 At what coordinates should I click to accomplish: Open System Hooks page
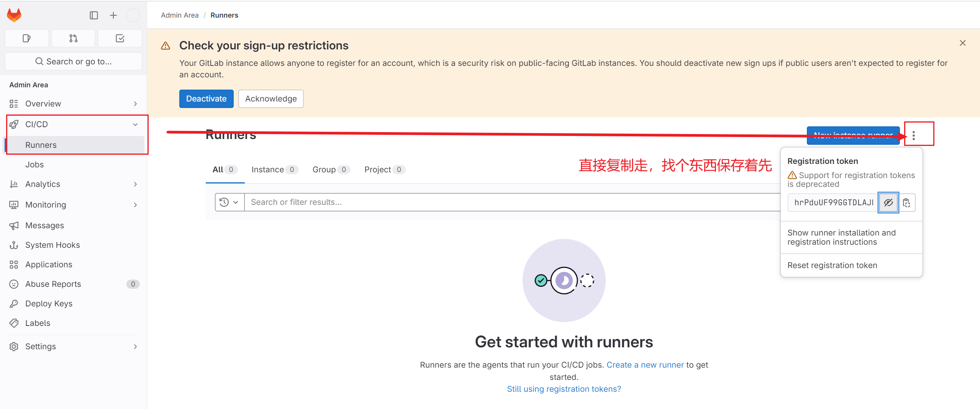pyautogui.click(x=52, y=245)
